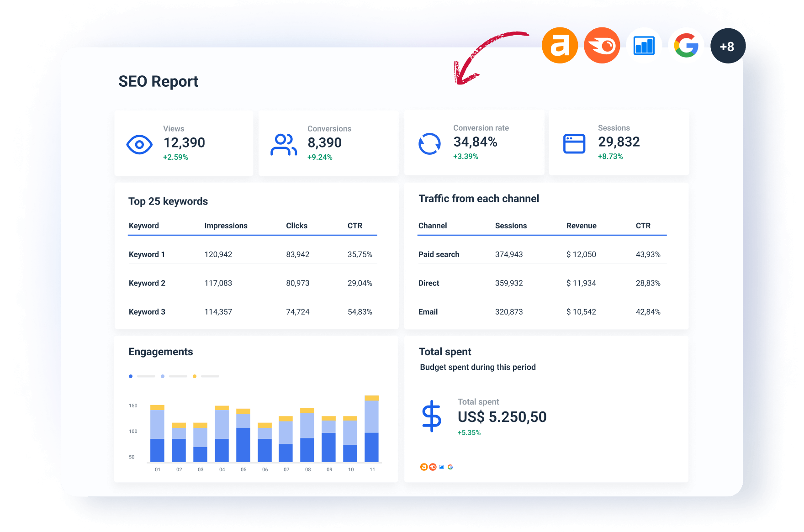Screen dimensions: 804x532
Task: Click the small Amazon icon under Total spent
Action: (x=423, y=467)
